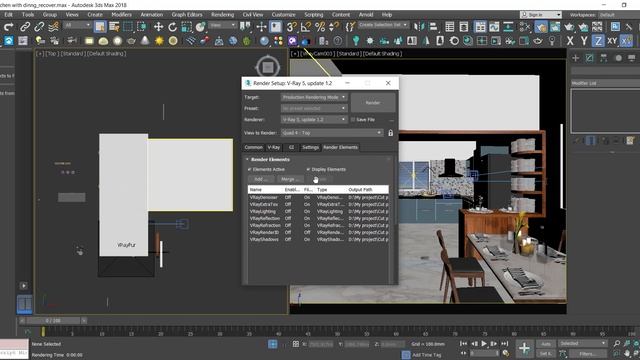Viewport: 640px width, 360px height.
Task: Toggle Percent Snap icon
Action: [320, 27]
